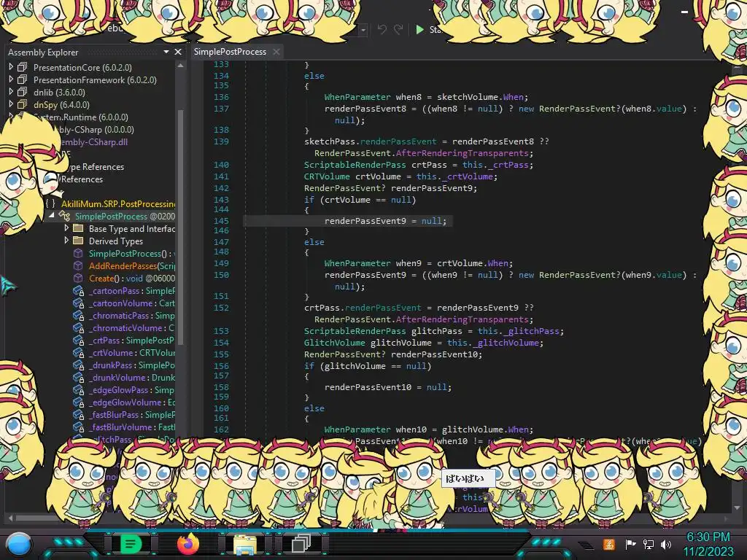
Task: Click sketchVolume on line 136
Action: tap(468, 97)
